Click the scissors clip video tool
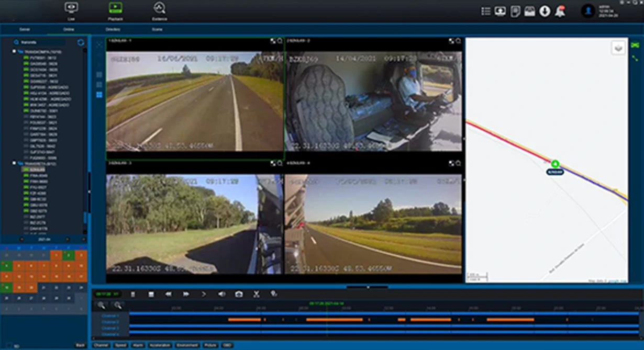The height and width of the screenshot is (350, 644). click(257, 295)
